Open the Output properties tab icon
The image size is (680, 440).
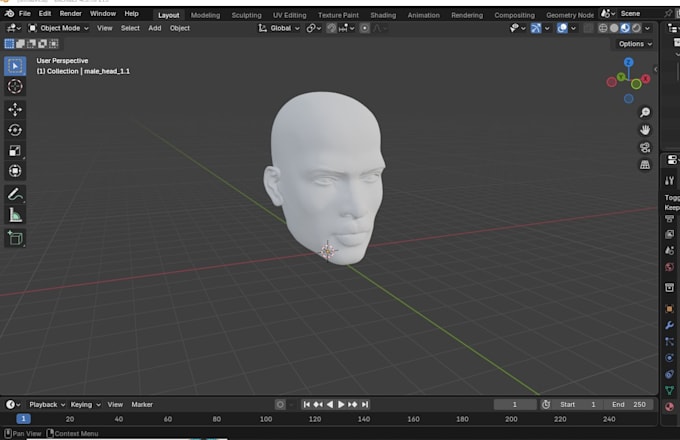670,219
